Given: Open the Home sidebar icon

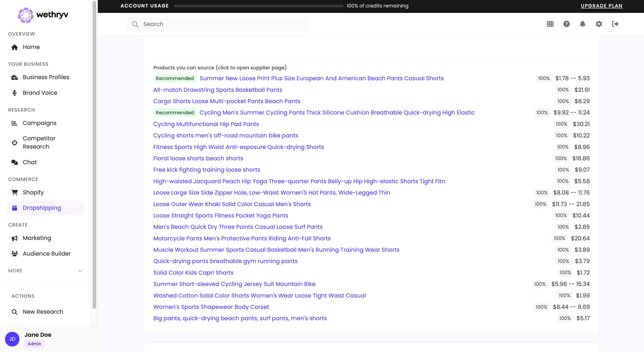Looking at the screenshot, I should click(x=14, y=47).
